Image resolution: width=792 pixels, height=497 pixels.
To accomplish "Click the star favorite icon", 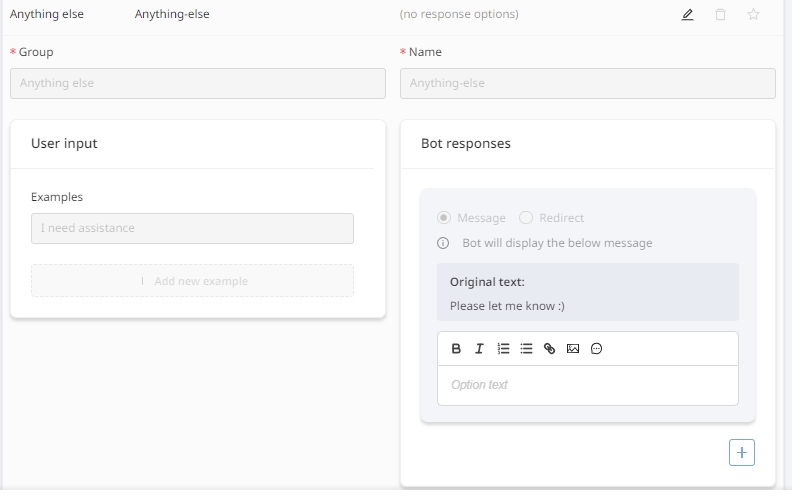I will (x=753, y=15).
